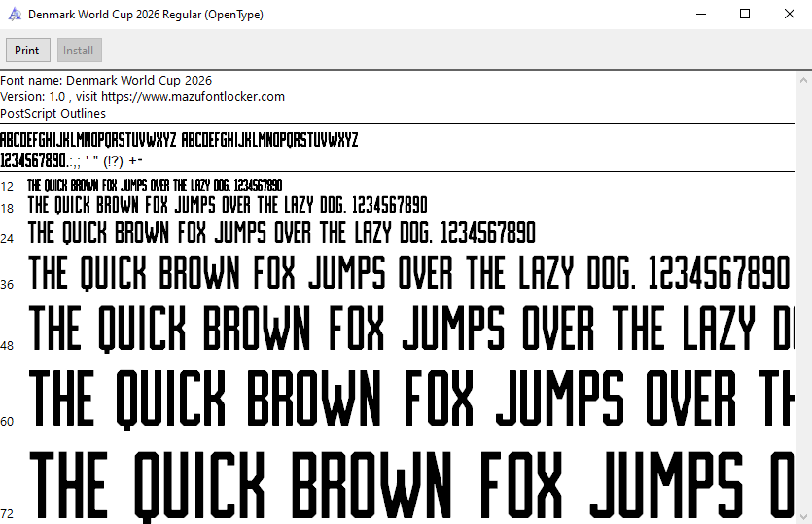Click the size 24 label
812x524 pixels.
7,238
